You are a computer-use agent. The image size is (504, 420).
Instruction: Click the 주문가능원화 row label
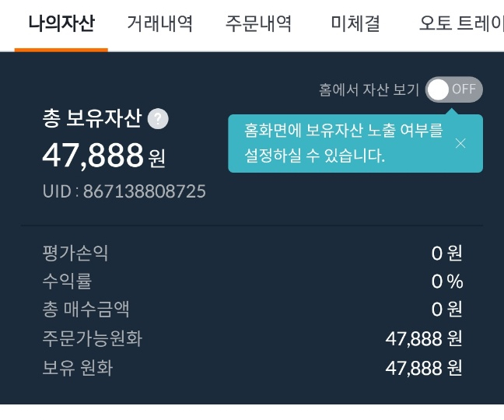coord(93,338)
